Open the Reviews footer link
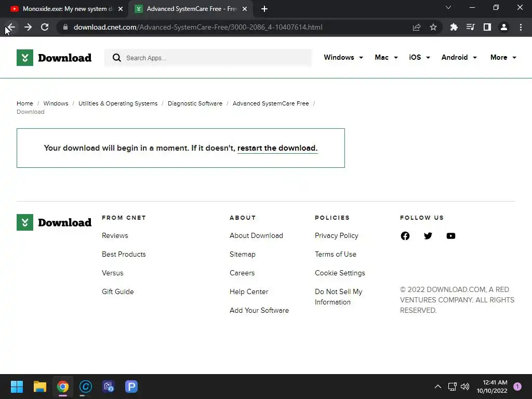This screenshot has height=399, width=532. (115, 235)
